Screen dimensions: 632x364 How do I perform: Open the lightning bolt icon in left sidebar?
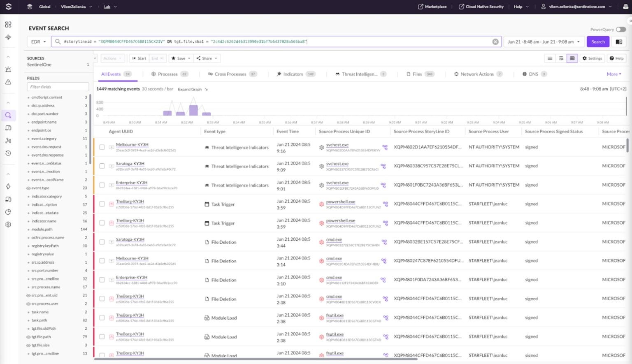(x=8, y=186)
